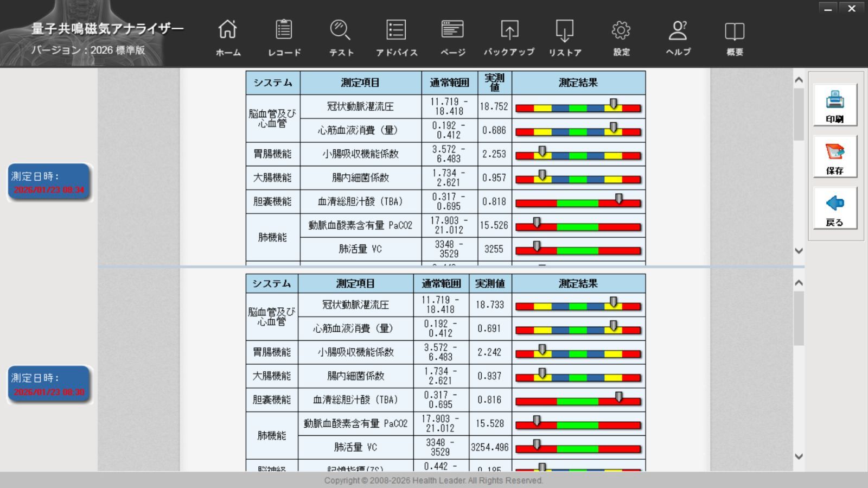Click upper table value 3255

494,249
